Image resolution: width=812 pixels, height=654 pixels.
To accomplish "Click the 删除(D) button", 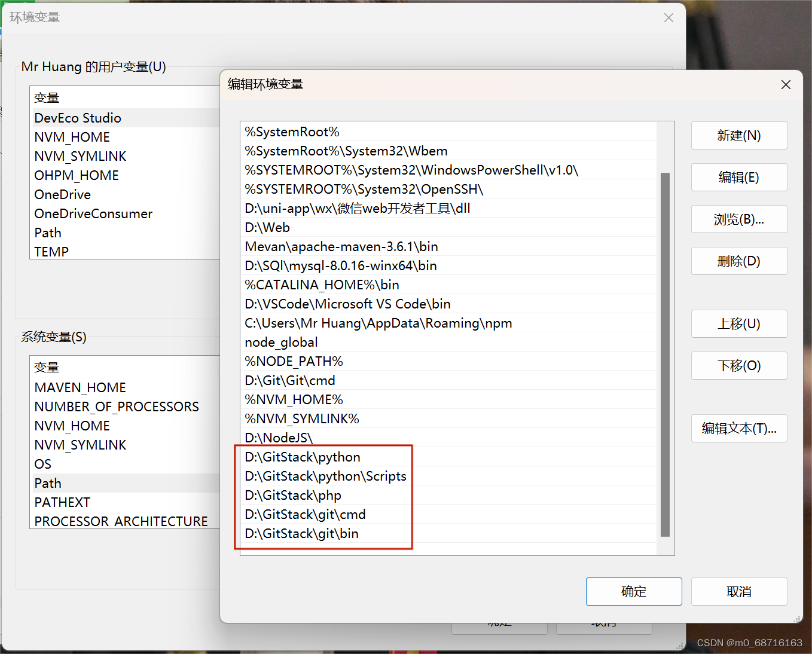I will (739, 261).
